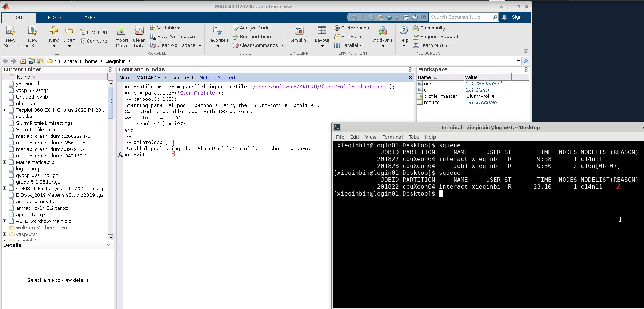Click in the Search Documentation field
The width and height of the screenshot is (644, 309).
[x=461, y=17]
